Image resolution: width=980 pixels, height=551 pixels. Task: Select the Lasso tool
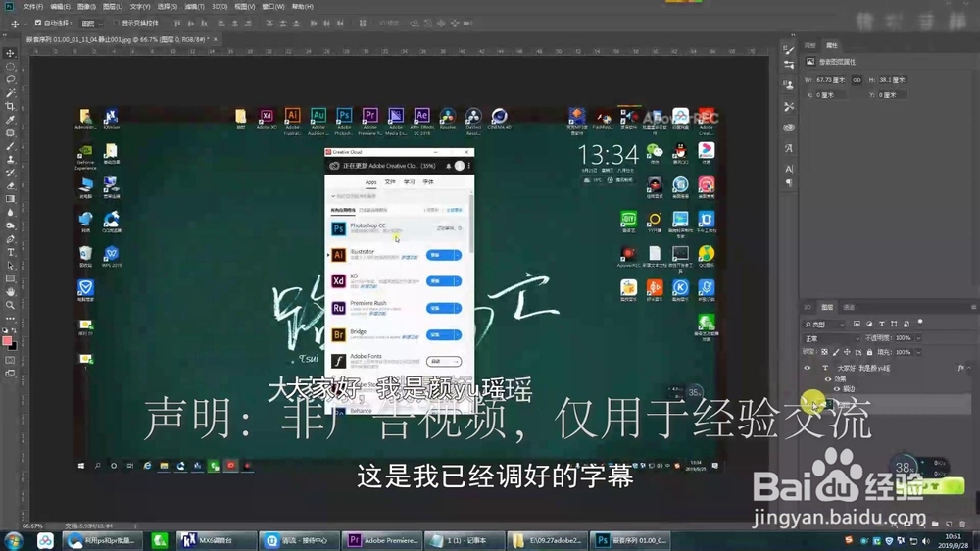[10, 79]
